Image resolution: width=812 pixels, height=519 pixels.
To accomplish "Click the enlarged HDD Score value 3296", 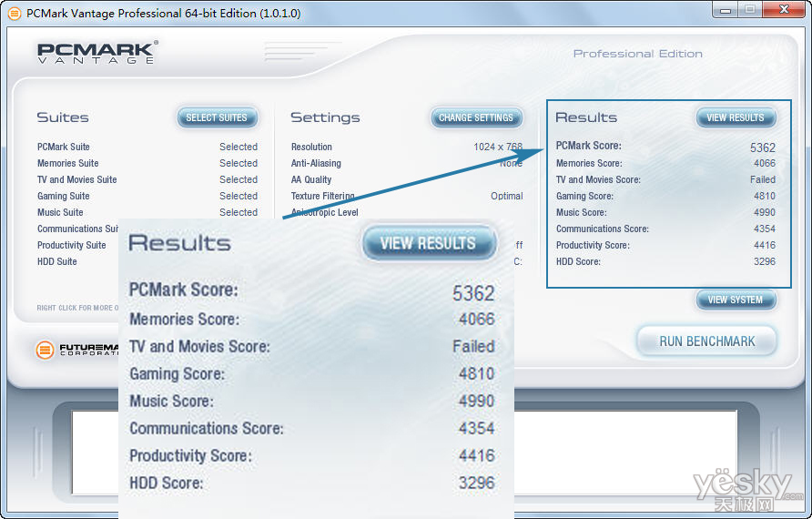I will 476,483.
